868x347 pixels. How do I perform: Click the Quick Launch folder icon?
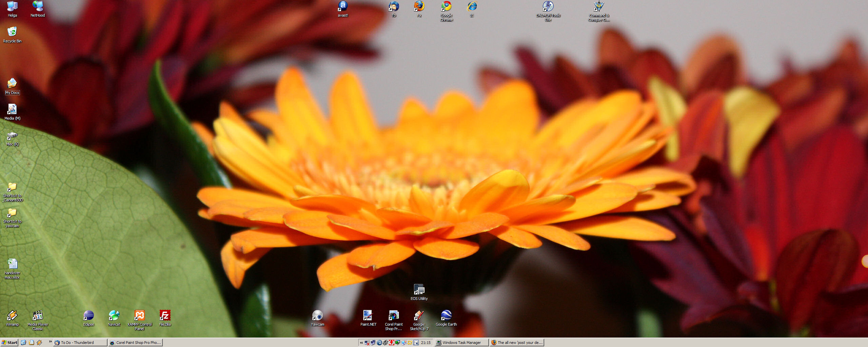click(x=31, y=343)
